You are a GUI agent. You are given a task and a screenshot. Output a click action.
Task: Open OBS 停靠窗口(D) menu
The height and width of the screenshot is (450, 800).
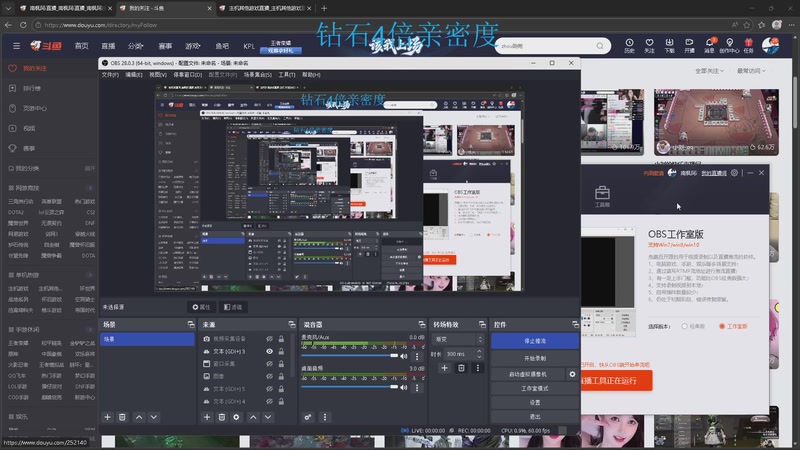(188, 75)
